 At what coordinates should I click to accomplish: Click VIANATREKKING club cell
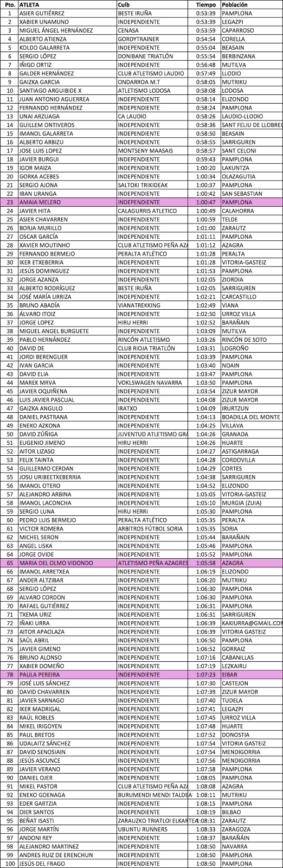tap(139, 305)
